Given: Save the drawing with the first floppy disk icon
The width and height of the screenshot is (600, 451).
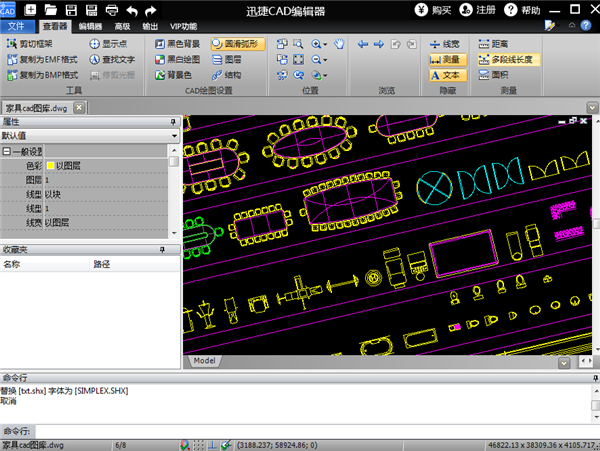Looking at the screenshot, I should point(71,10).
